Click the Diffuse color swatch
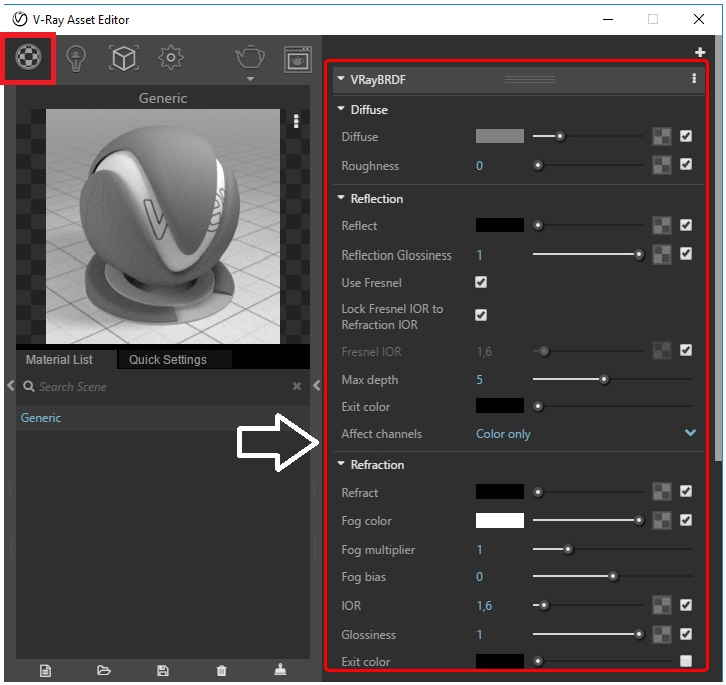The height and width of the screenshot is (685, 726). pos(500,136)
